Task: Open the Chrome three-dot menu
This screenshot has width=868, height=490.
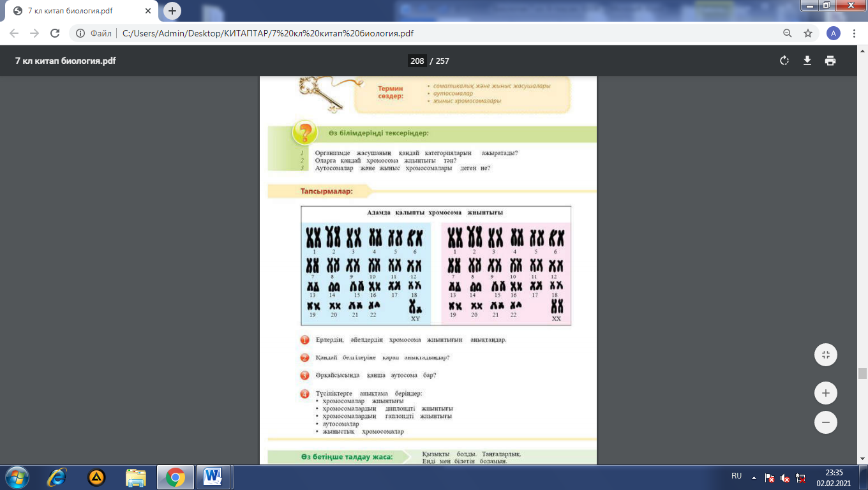Action: coord(855,33)
